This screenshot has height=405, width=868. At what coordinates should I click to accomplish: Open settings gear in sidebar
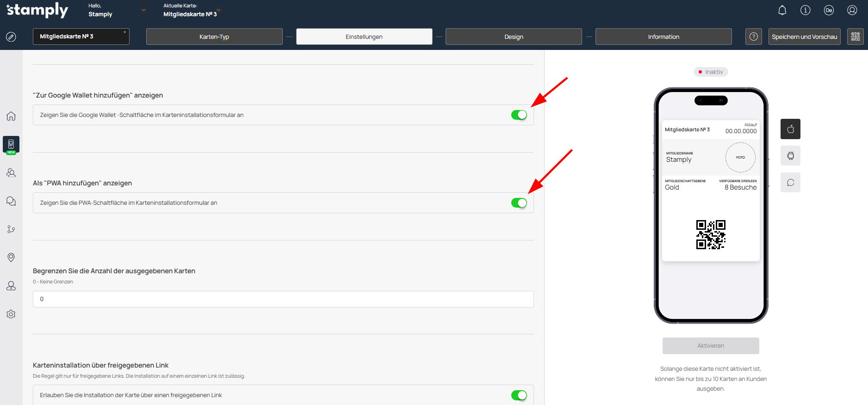[11, 314]
